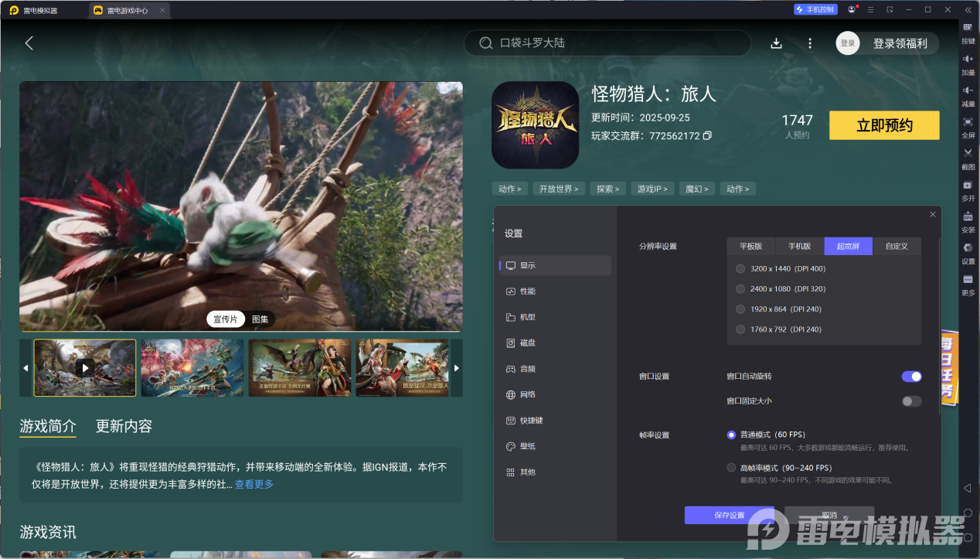The image size is (980, 559).
Task: Open the 机型 settings section
Action: pyautogui.click(x=555, y=317)
